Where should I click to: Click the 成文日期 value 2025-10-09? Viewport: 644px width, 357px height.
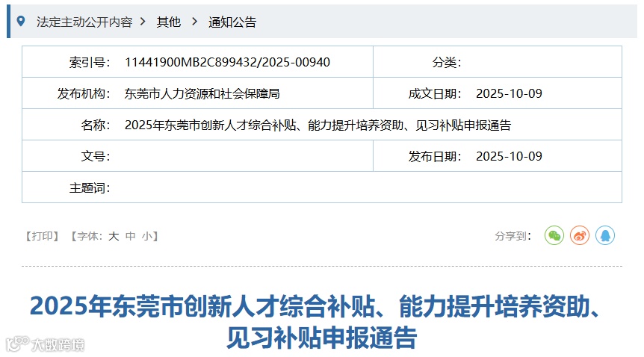(509, 93)
